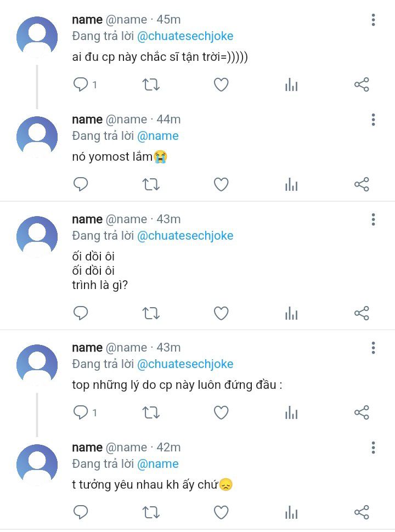
Task: Open profile avatar of the 'ối dồi ôi' tweet
Action: click(x=37, y=236)
